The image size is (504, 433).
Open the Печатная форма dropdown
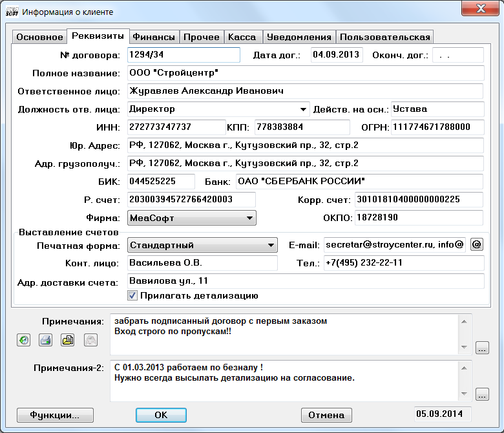[x=202, y=246]
